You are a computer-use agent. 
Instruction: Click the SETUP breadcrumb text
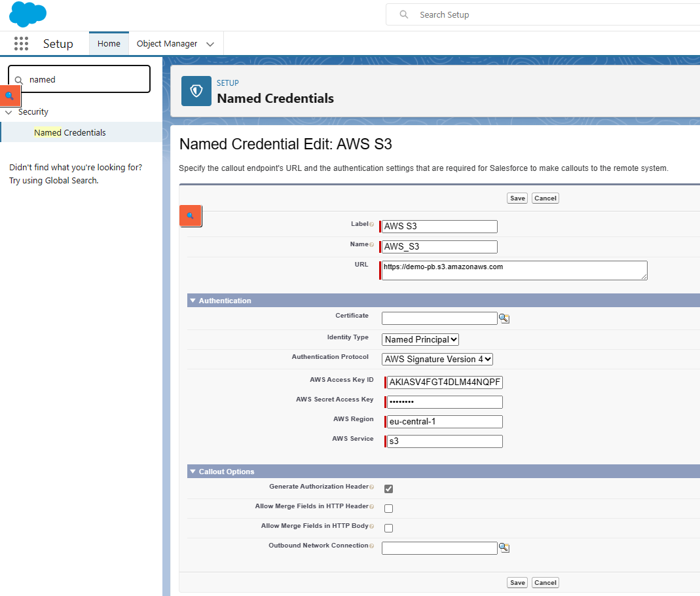[228, 83]
